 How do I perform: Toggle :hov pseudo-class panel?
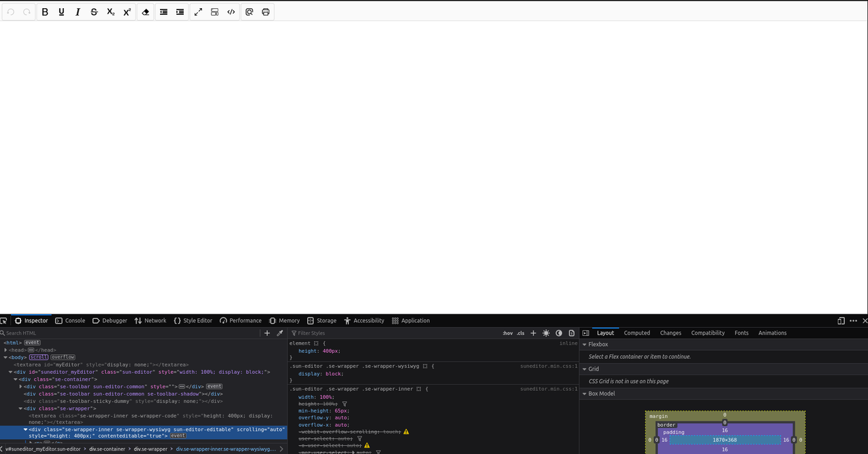[508, 333]
